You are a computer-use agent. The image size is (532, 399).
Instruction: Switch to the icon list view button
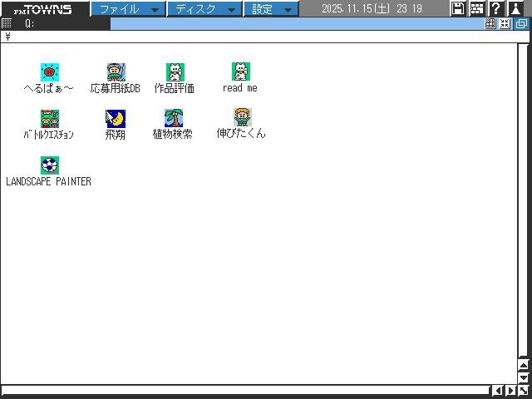[490, 23]
